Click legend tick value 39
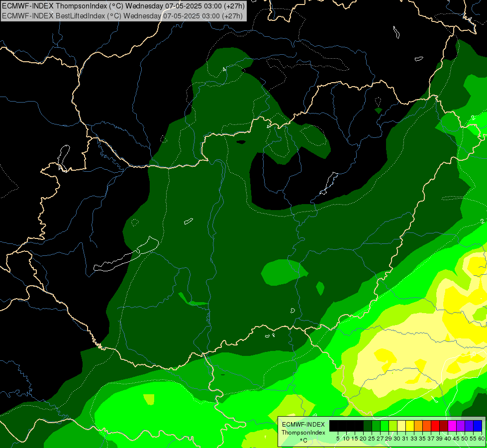 [x=439, y=439]
